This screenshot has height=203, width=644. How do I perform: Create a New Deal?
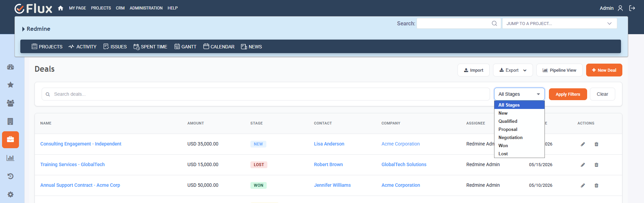coord(604,70)
